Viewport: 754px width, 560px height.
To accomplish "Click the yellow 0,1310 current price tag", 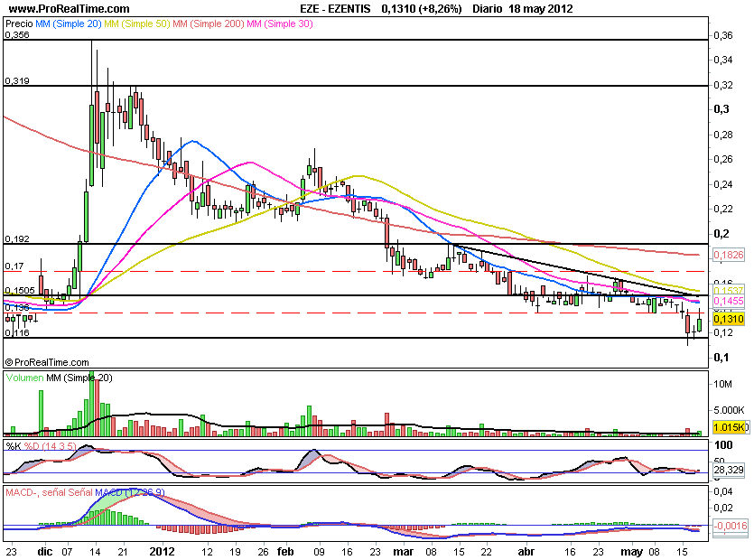I will point(729,319).
